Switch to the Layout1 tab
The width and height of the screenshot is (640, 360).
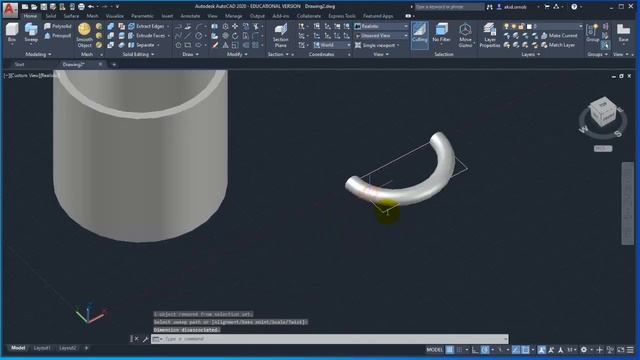click(x=42, y=348)
